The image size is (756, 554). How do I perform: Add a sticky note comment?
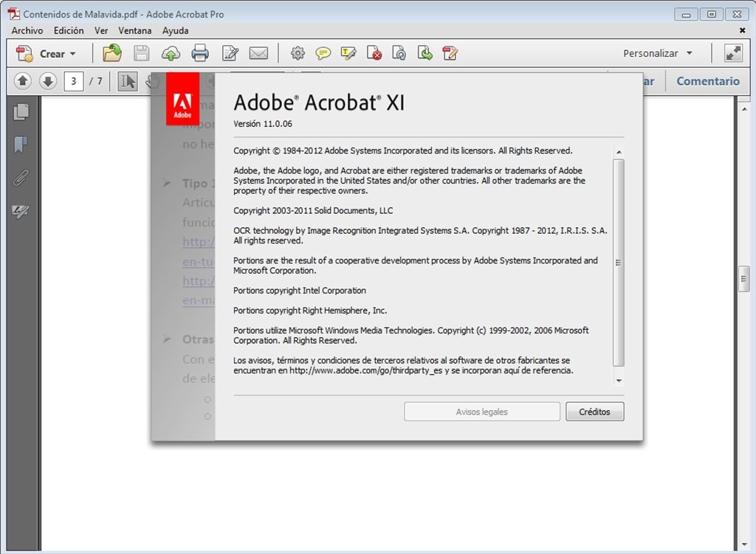tap(323, 53)
